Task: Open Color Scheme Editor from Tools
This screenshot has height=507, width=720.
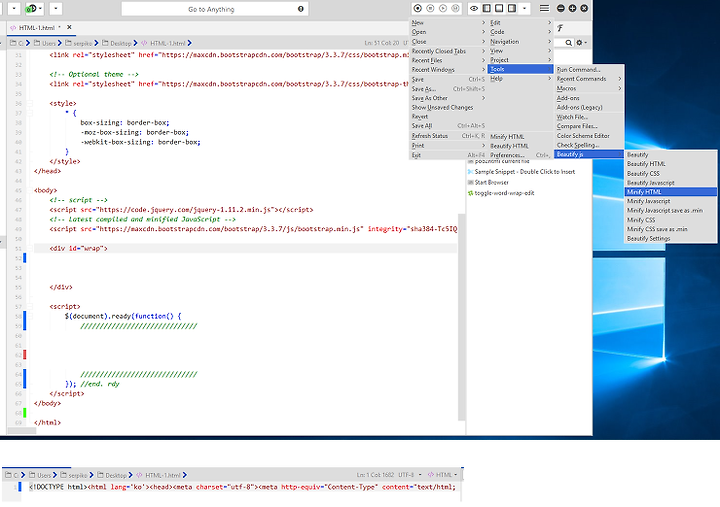Action: 589,135
